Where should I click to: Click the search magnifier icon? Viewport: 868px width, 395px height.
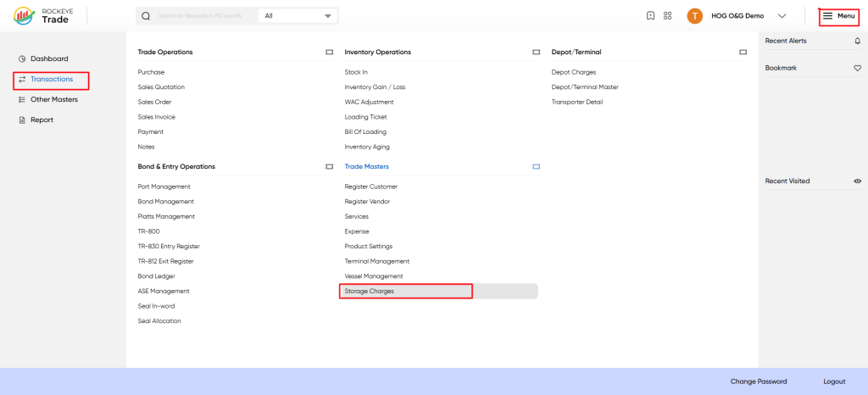[x=146, y=16]
